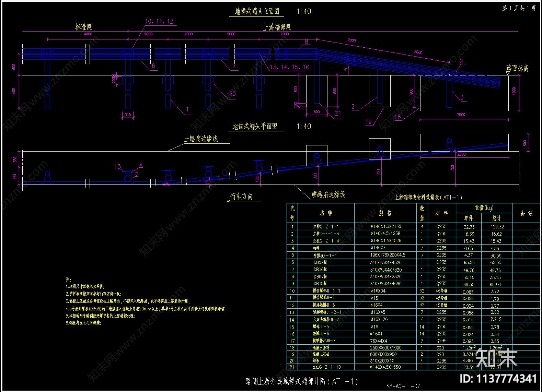Select the 规格 column header

(385, 213)
